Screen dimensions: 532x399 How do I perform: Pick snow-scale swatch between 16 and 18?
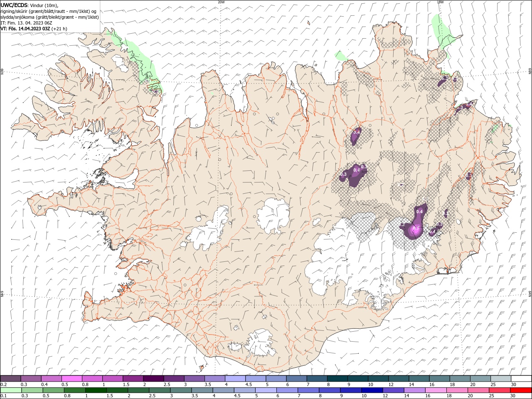pos(439,379)
